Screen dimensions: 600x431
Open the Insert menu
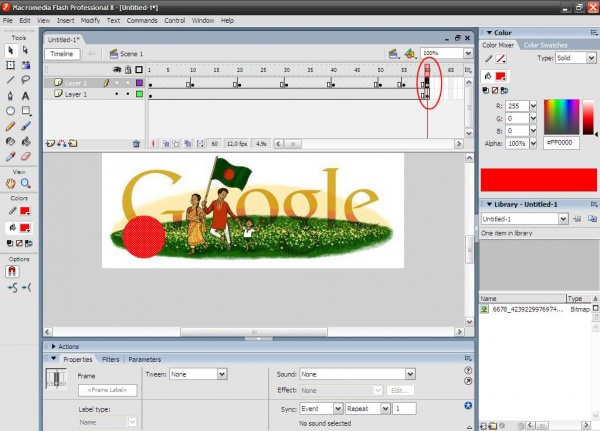[65, 21]
